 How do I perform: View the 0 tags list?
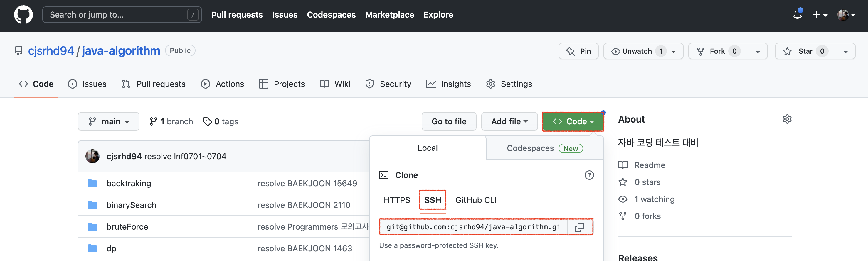click(x=220, y=121)
